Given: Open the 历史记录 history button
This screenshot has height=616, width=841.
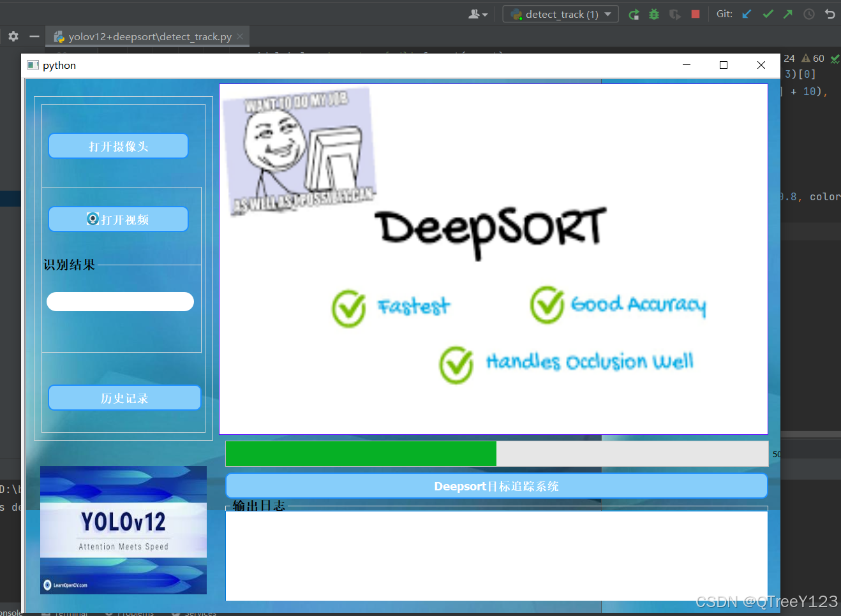Looking at the screenshot, I should tap(124, 398).
